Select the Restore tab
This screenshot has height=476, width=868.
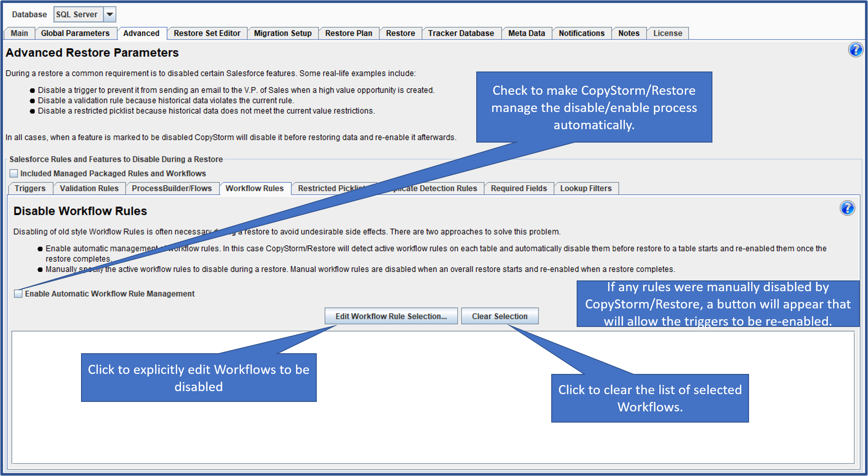tap(400, 33)
